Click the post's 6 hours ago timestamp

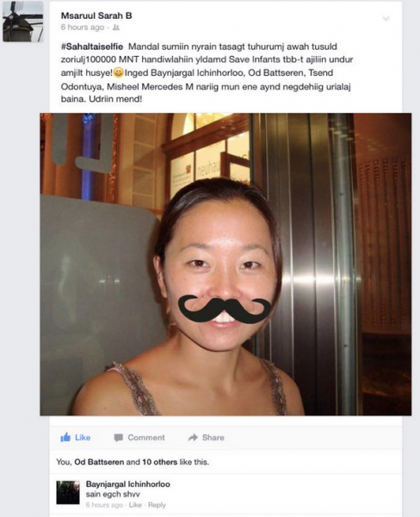pyautogui.click(x=83, y=28)
